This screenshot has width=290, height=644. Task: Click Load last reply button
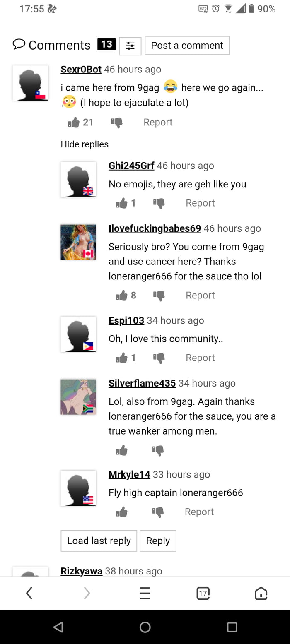pos(99,541)
